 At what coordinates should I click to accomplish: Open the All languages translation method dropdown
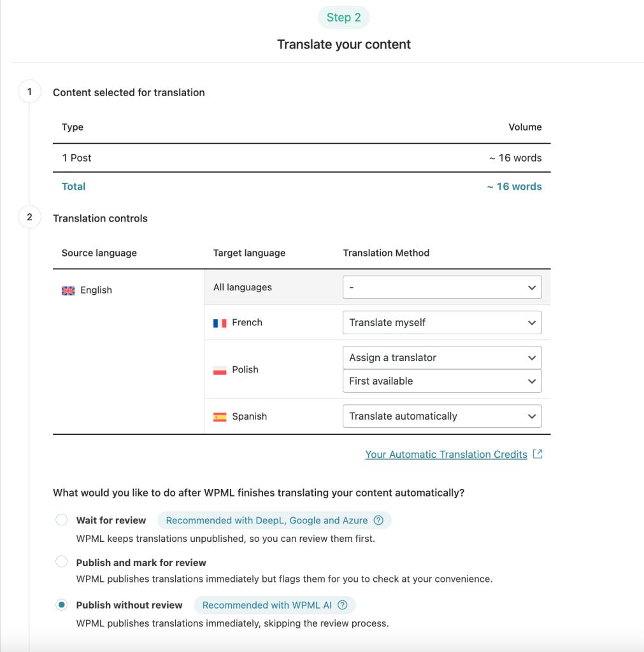point(442,287)
